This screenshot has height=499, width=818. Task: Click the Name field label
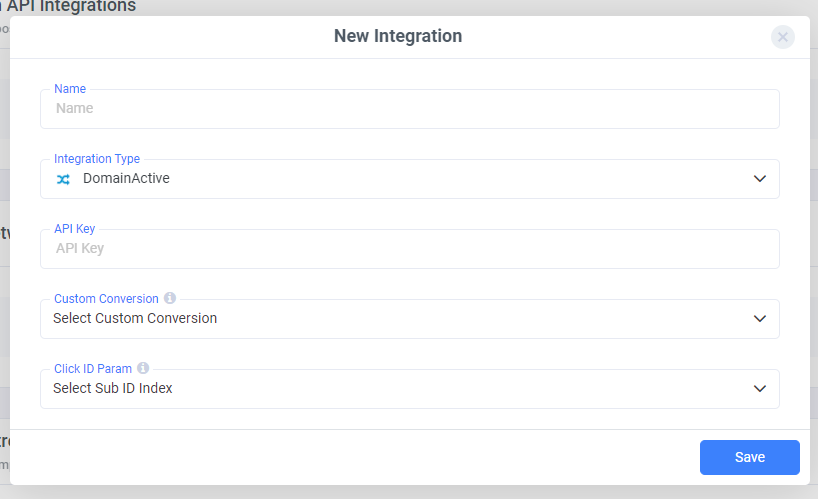(x=70, y=89)
